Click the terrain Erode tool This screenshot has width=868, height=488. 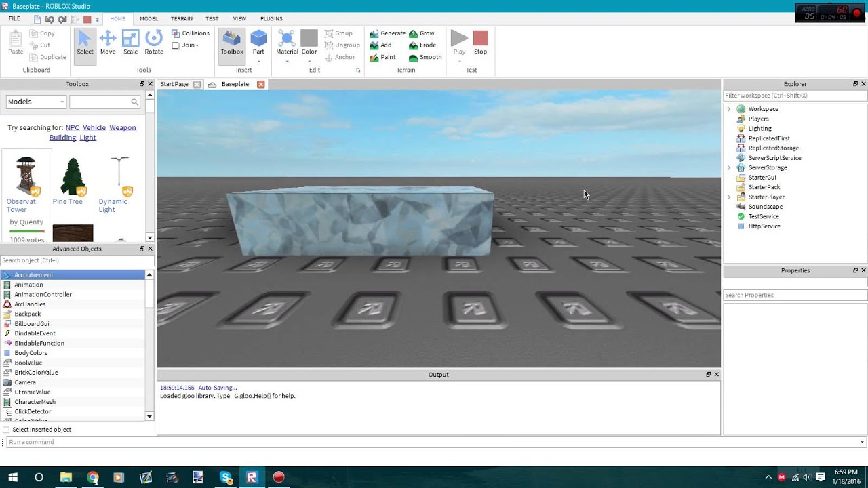pos(422,45)
